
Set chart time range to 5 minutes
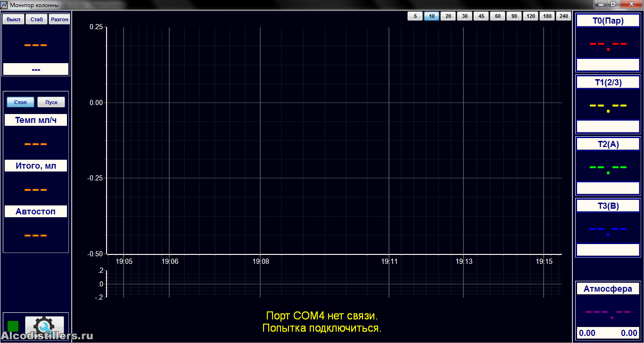pyautogui.click(x=415, y=16)
